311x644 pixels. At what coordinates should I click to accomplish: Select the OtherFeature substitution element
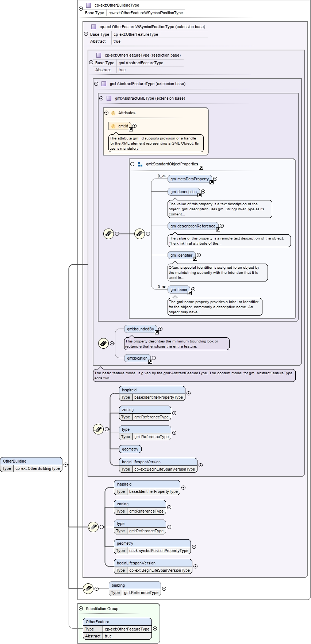click(x=117, y=628)
